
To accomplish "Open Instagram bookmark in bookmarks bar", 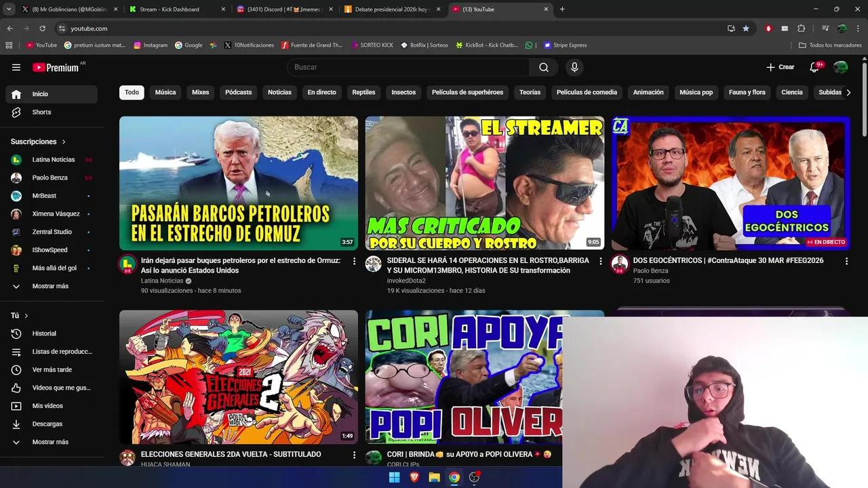I will [x=151, y=45].
